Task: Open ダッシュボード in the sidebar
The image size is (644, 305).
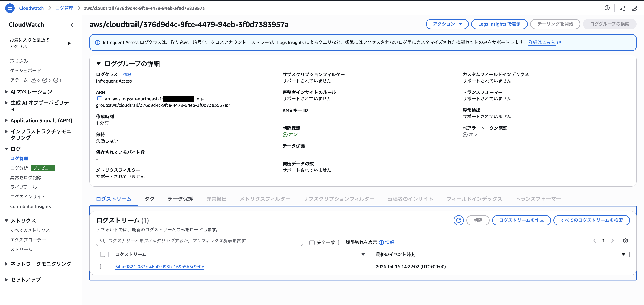Action: coord(26,71)
